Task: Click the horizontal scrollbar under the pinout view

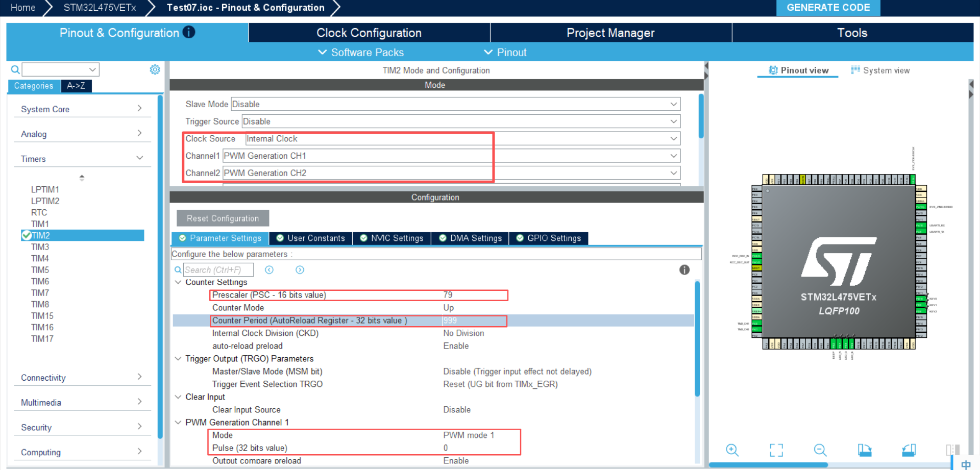Action: click(x=768, y=465)
